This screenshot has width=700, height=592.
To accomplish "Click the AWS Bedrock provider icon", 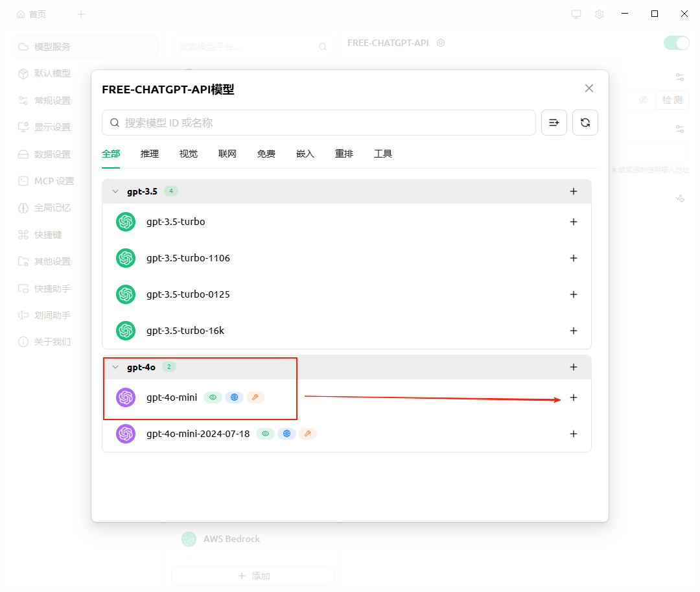I will [189, 539].
